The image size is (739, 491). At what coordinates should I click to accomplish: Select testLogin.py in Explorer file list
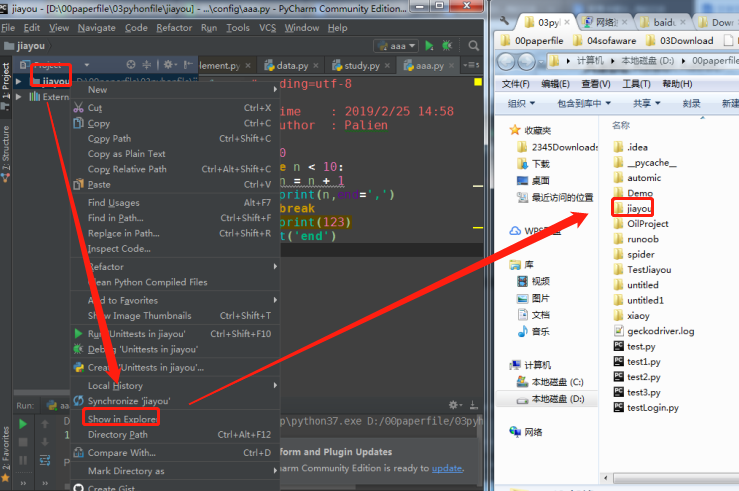tap(646, 408)
